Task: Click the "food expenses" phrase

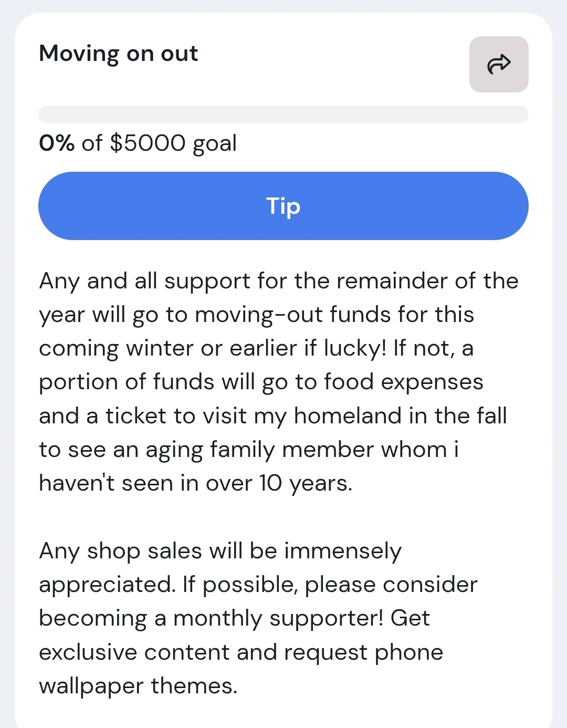Action: coord(403,382)
